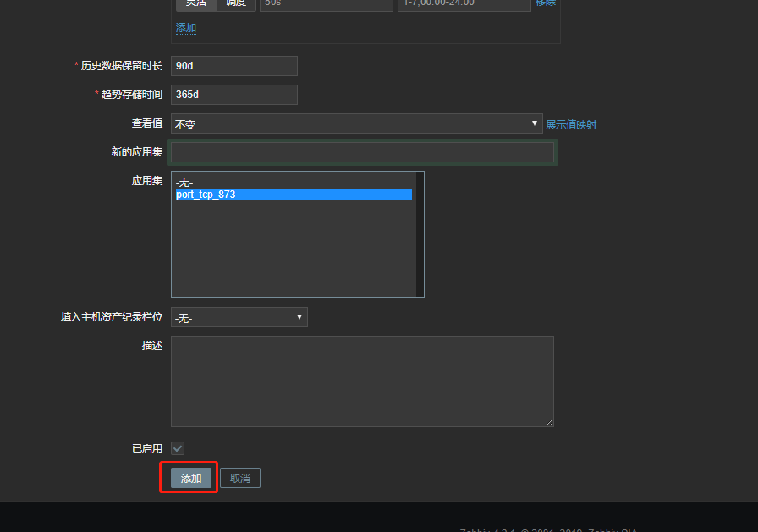
Task: Open the 展示值映射 link
Action: click(x=571, y=124)
